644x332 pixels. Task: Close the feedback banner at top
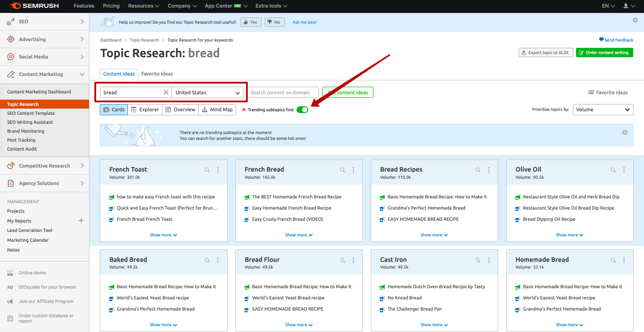pyautogui.click(x=635, y=20)
